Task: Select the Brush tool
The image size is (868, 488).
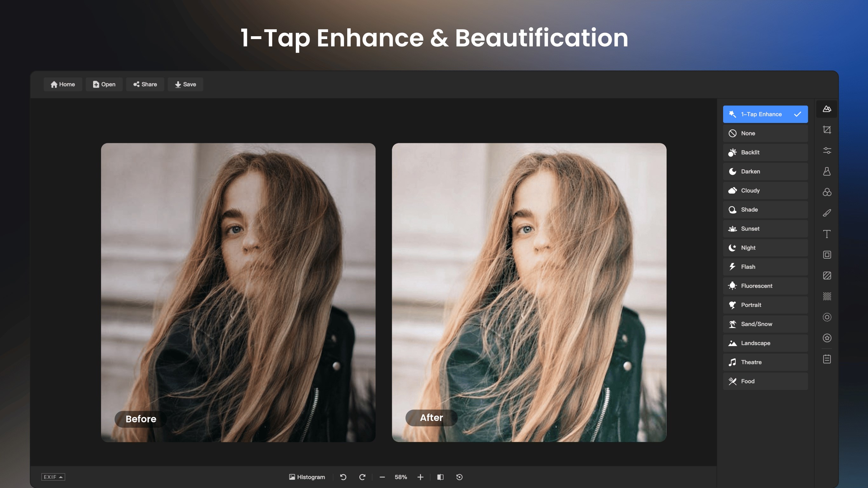Action: pyautogui.click(x=827, y=212)
